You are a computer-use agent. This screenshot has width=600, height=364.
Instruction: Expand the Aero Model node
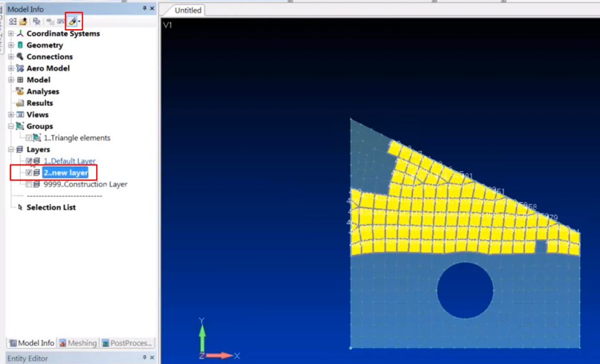[x=11, y=68]
